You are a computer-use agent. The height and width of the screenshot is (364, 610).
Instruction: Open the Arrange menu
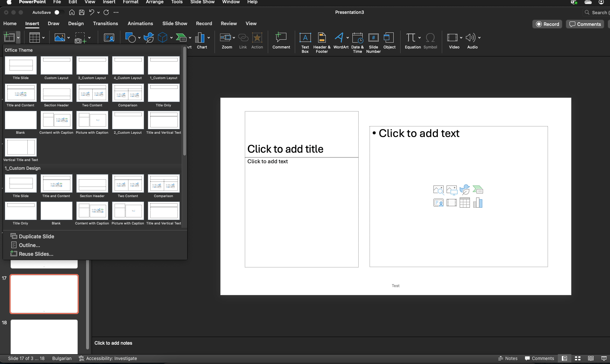(154, 2)
